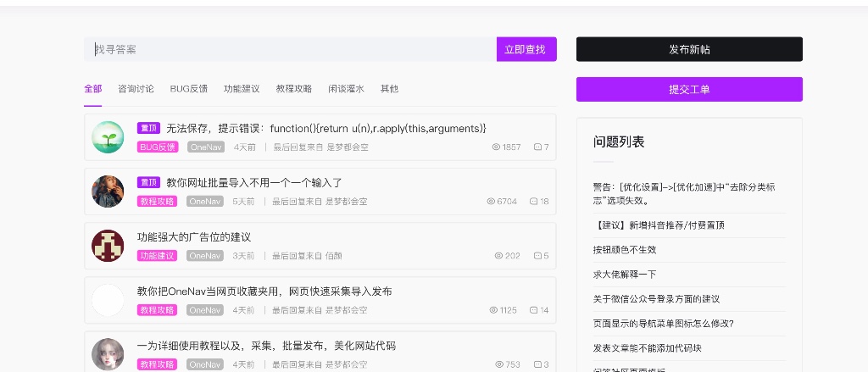Viewport: 868px width, 372px height.
Task: Click the views eye icon showing 202
Action: (x=498, y=255)
